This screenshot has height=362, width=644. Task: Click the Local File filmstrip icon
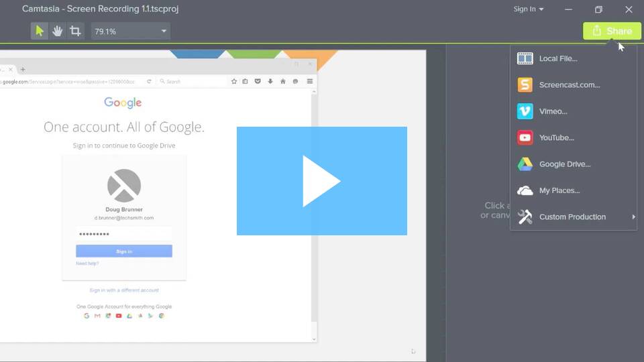525,59
